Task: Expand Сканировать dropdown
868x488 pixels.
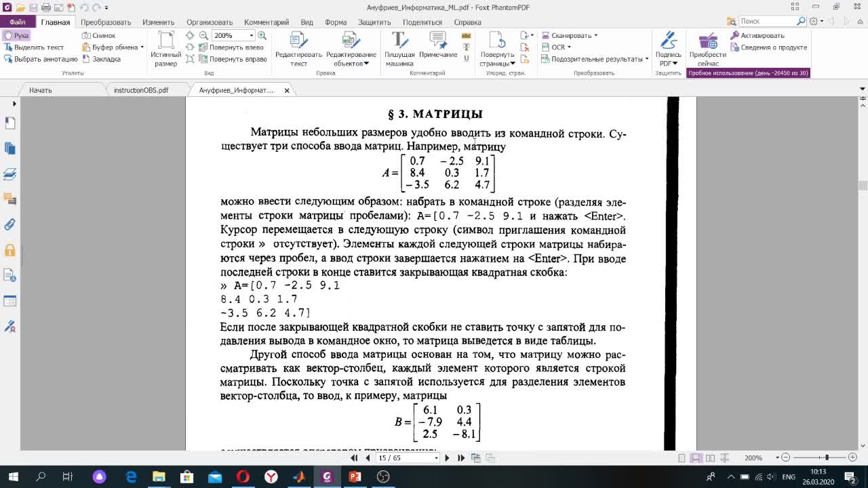Action: click(x=595, y=35)
